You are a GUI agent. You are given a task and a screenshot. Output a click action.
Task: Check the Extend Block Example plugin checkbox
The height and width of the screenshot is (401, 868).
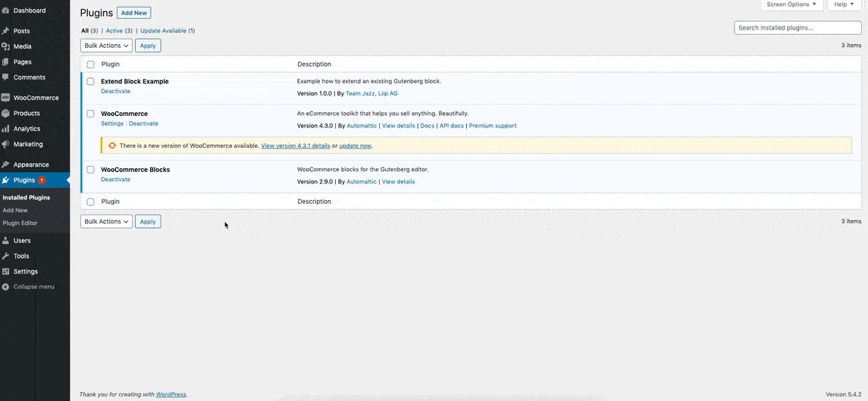coord(90,81)
